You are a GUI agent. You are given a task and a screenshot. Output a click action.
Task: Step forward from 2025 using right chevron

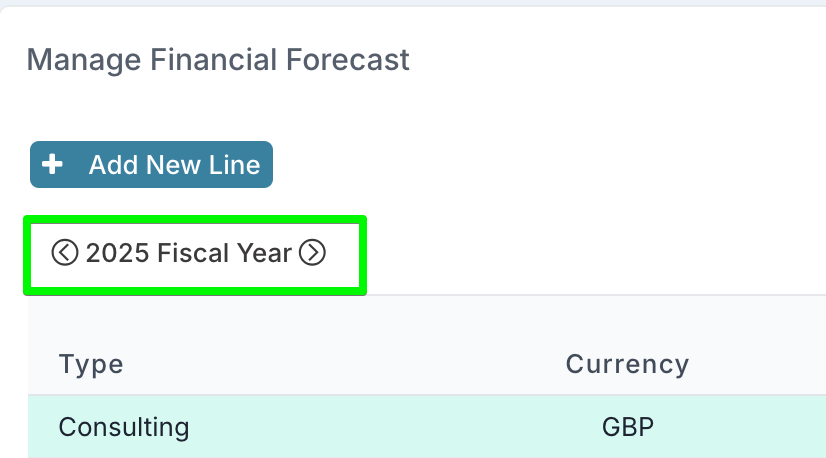[x=312, y=252]
